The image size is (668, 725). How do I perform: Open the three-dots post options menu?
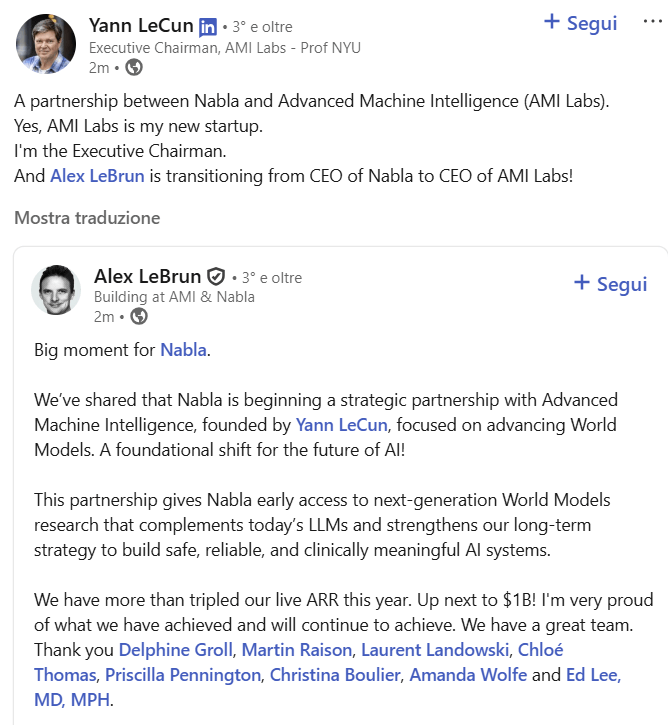[653, 22]
